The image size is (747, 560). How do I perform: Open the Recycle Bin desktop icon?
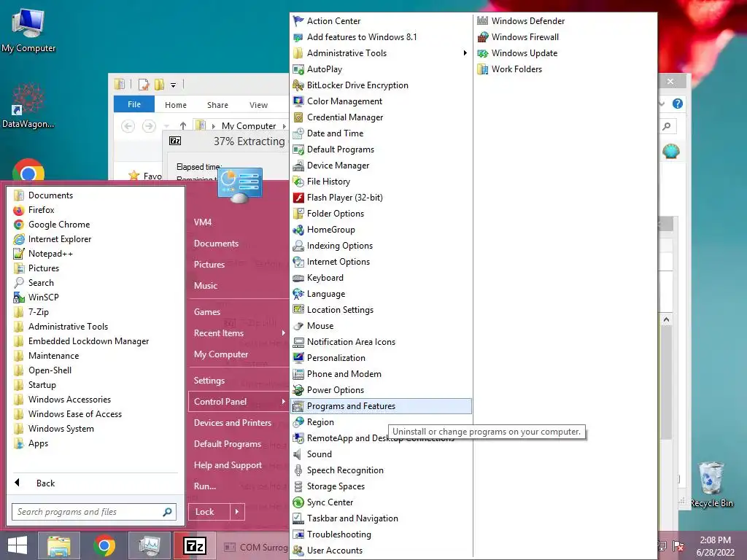711,484
